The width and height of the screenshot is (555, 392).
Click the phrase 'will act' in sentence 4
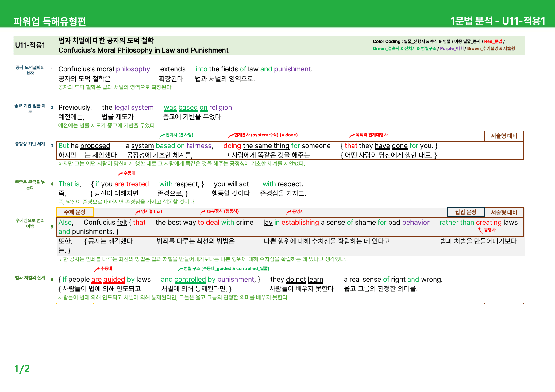tap(238, 184)
